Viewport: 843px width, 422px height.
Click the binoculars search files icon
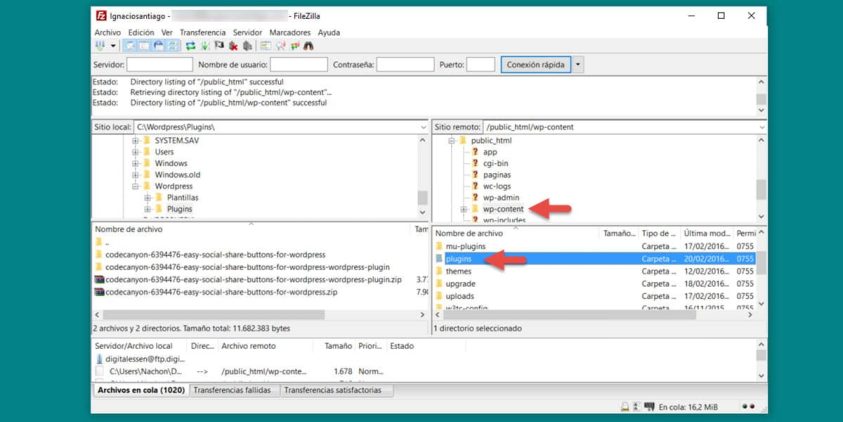[x=308, y=46]
